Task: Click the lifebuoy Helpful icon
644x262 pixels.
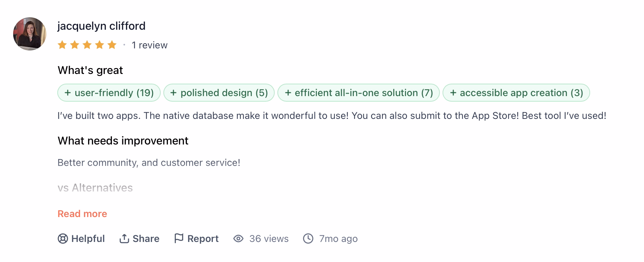Action: [x=63, y=239]
